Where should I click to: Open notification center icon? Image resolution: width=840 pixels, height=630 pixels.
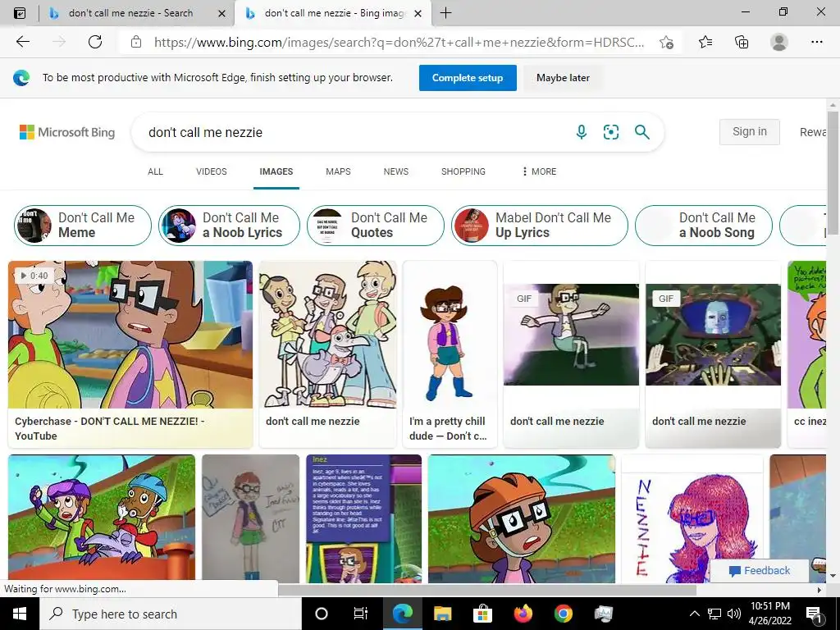click(814, 614)
